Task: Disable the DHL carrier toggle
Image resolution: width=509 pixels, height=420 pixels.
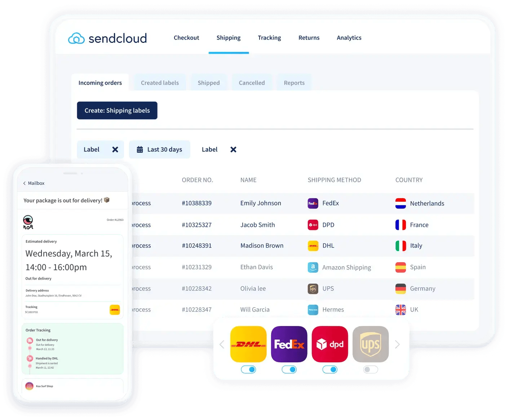Action: [248, 370]
